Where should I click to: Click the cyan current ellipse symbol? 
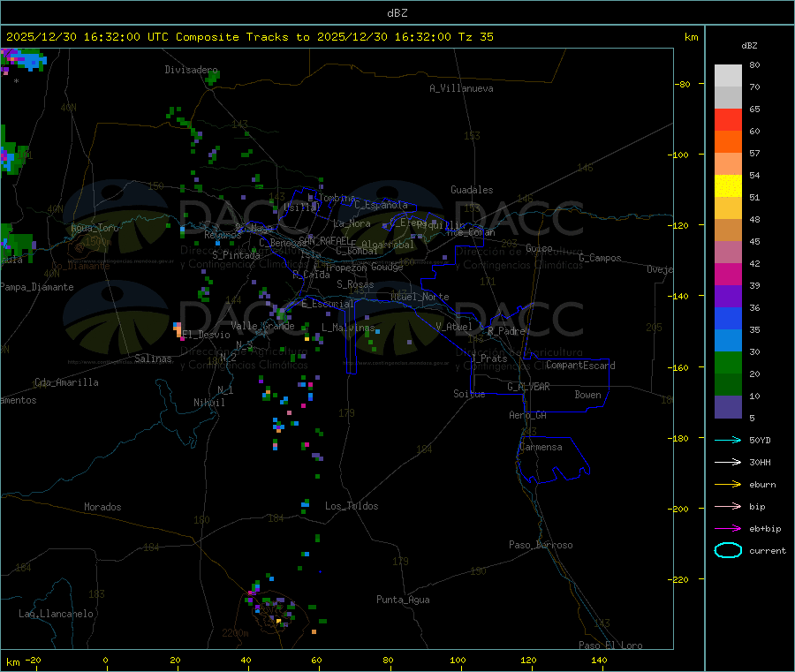click(727, 550)
